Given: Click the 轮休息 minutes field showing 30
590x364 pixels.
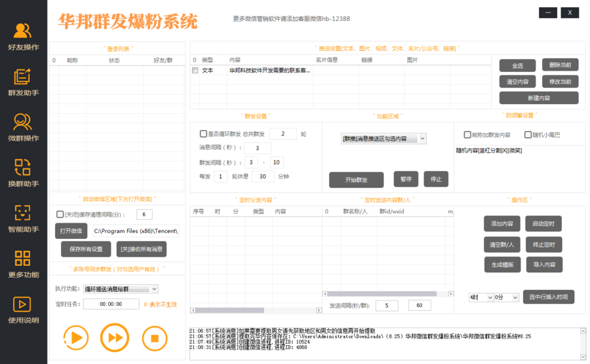Looking at the screenshot, I should [263, 176].
